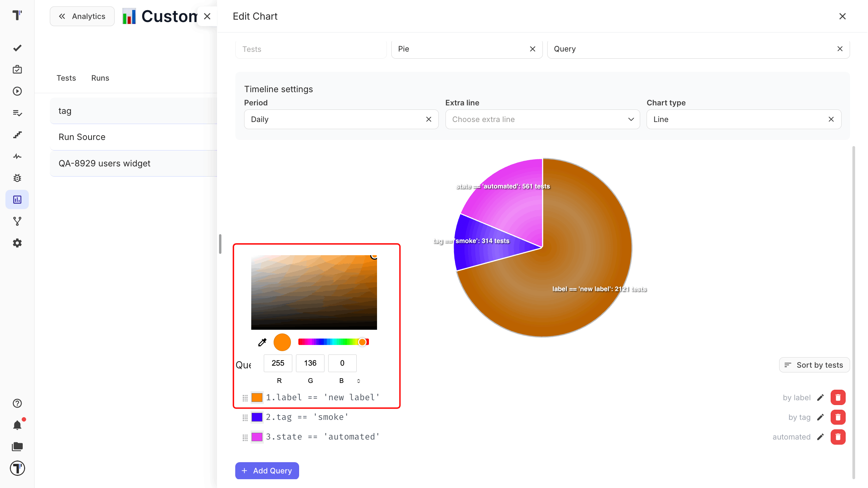
Task: Clear the Line chart type selection
Action: click(x=831, y=119)
